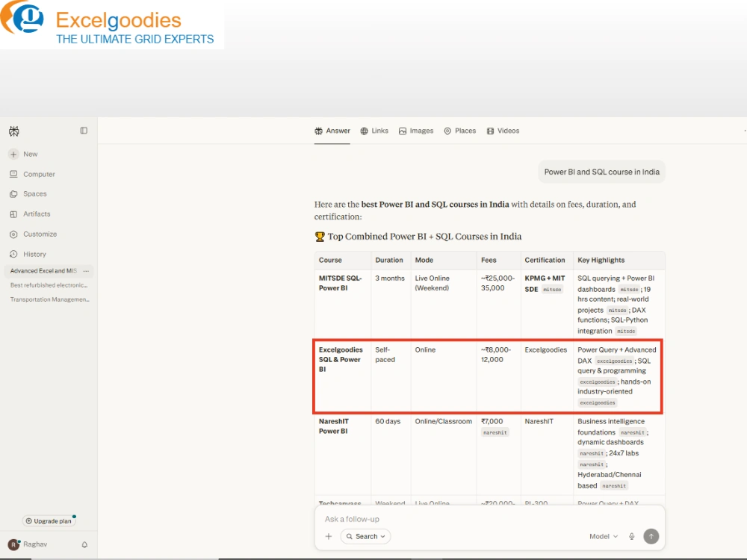747x560 pixels.
Task: Expand the Model selector dropdown
Action: pyautogui.click(x=604, y=536)
